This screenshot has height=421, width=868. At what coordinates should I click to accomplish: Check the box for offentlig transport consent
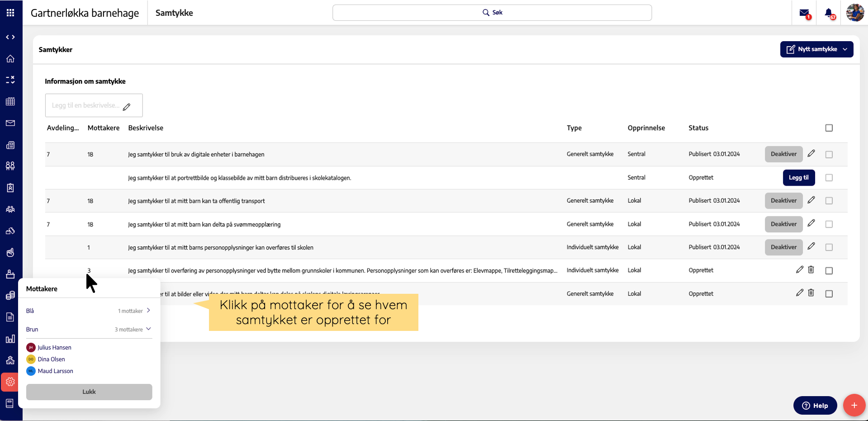click(x=829, y=201)
